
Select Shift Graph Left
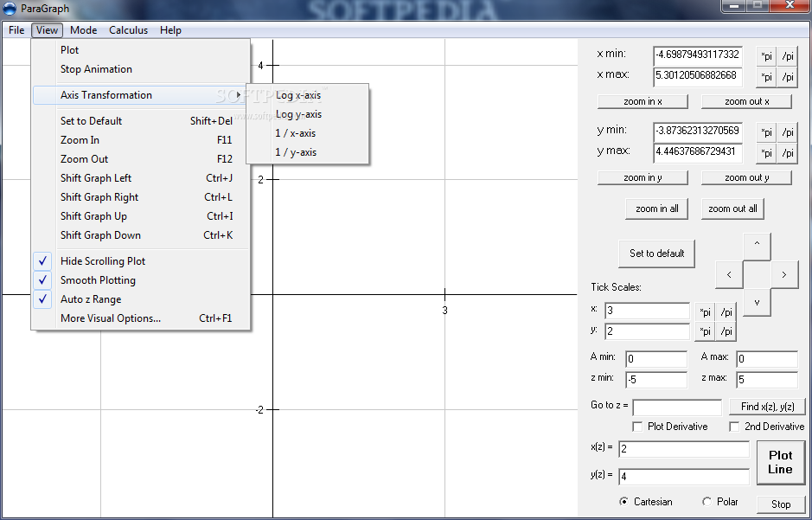[x=141, y=178]
